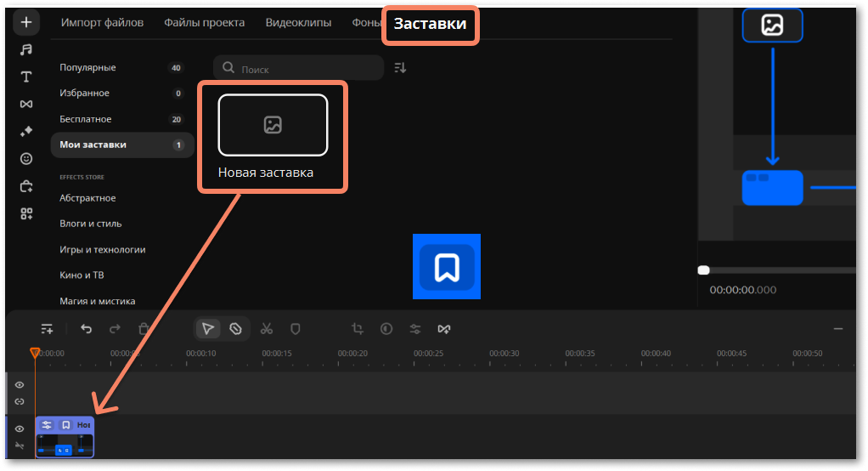Screen dimensions: 868x471
Task: Click the undo arrow in timeline toolbar
Action: pos(86,328)
